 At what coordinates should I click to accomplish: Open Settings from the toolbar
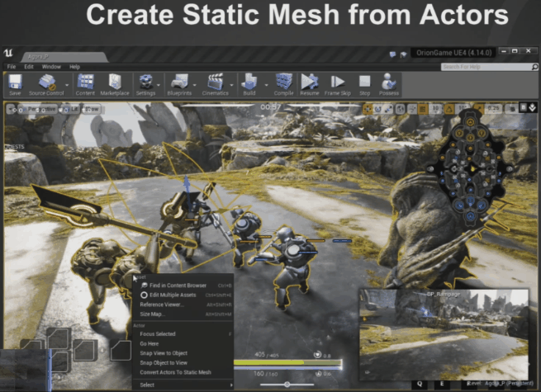[145, 84]
